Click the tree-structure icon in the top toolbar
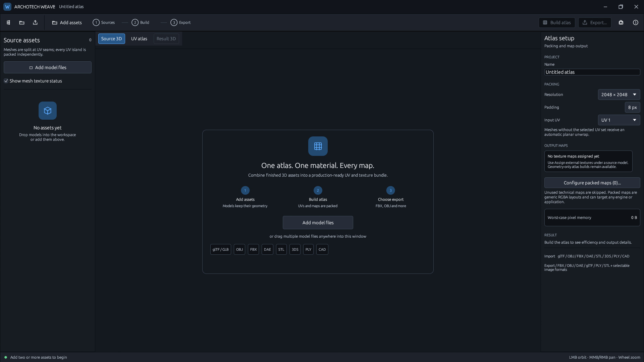The width and height of the screenshot is (644, 362). coord(8,22)
